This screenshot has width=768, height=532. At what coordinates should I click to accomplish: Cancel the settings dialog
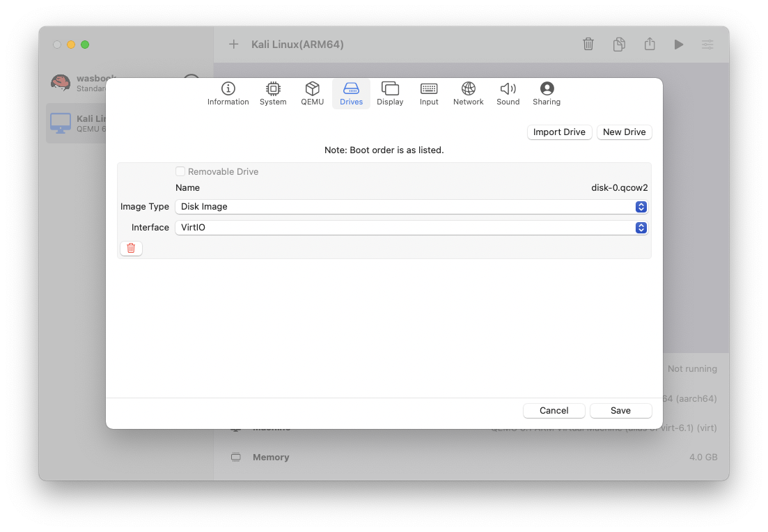[x=554, y=411]
